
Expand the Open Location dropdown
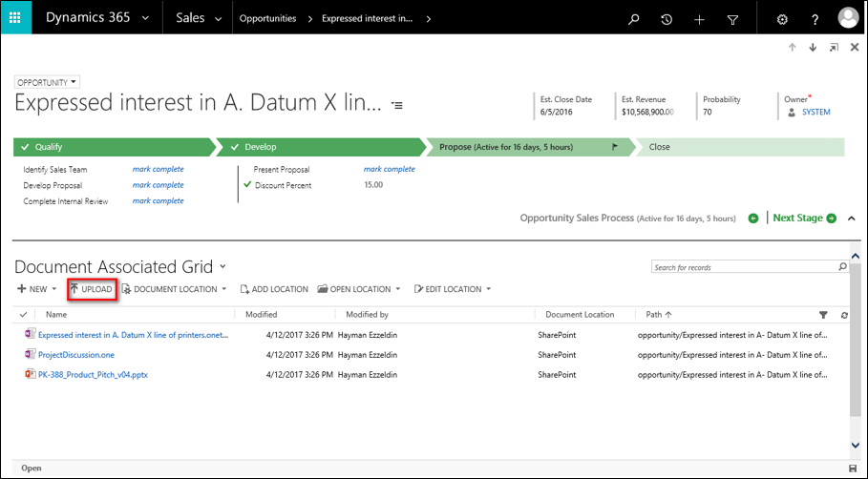(397, 289)
